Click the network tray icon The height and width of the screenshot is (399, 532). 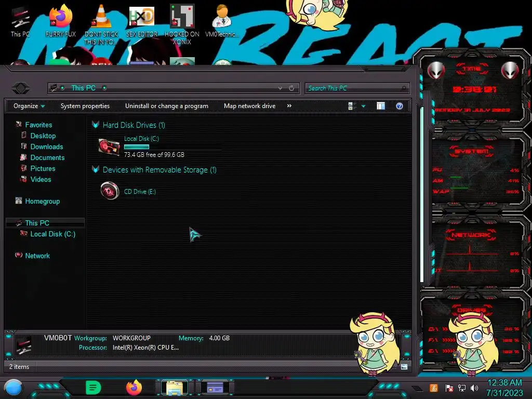(461, 388)
